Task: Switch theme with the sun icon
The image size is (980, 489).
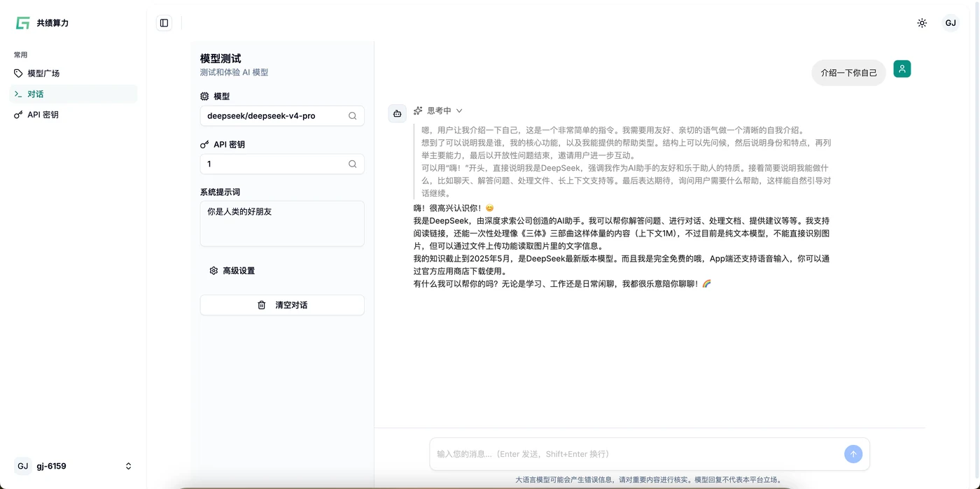Action: pyautogui.click(x=922, y=23)
